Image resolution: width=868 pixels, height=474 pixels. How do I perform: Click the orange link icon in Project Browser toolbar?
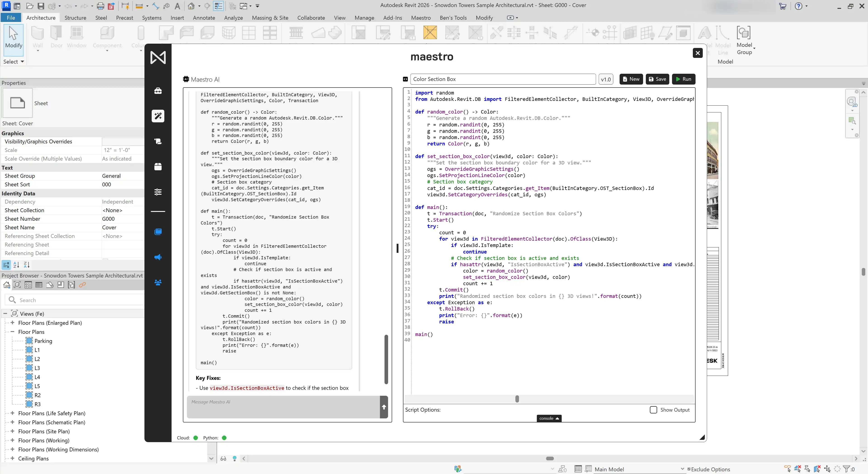(x=82, y=285)
